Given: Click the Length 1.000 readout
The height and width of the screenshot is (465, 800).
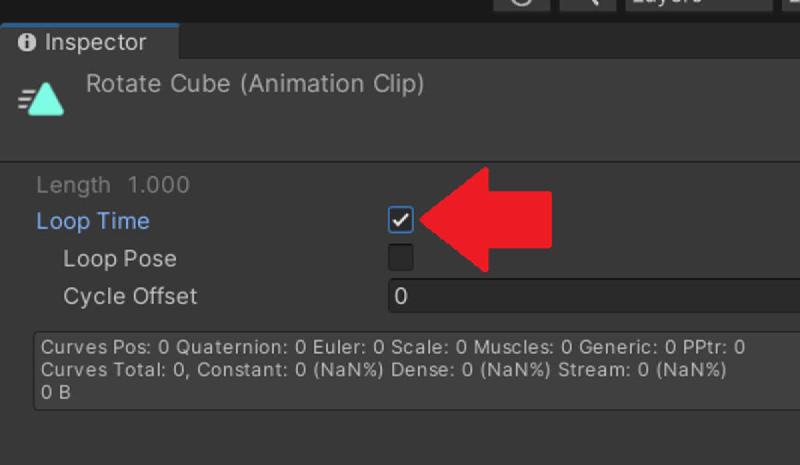Looking at the screenshot, I should [113, 185].
